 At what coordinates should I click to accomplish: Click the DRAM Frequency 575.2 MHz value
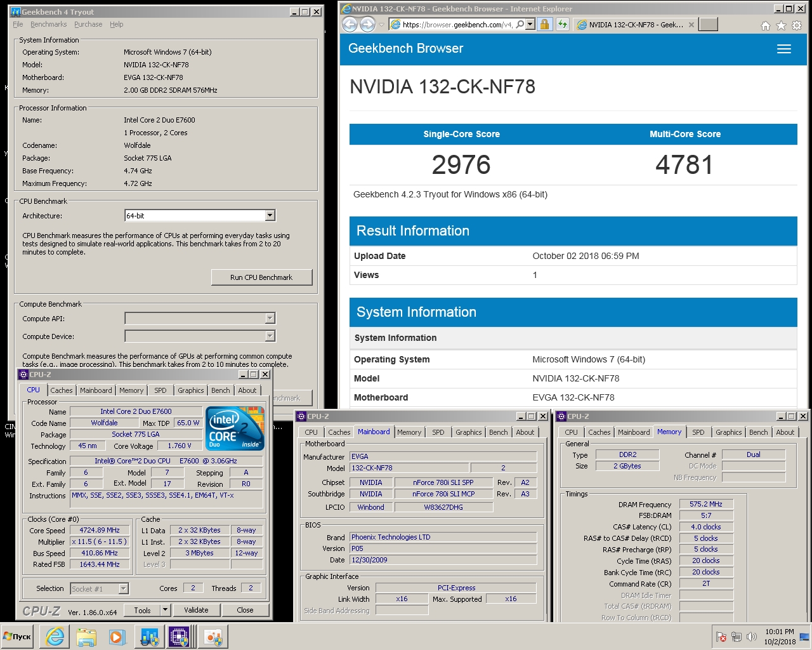(x=706, y=504)
